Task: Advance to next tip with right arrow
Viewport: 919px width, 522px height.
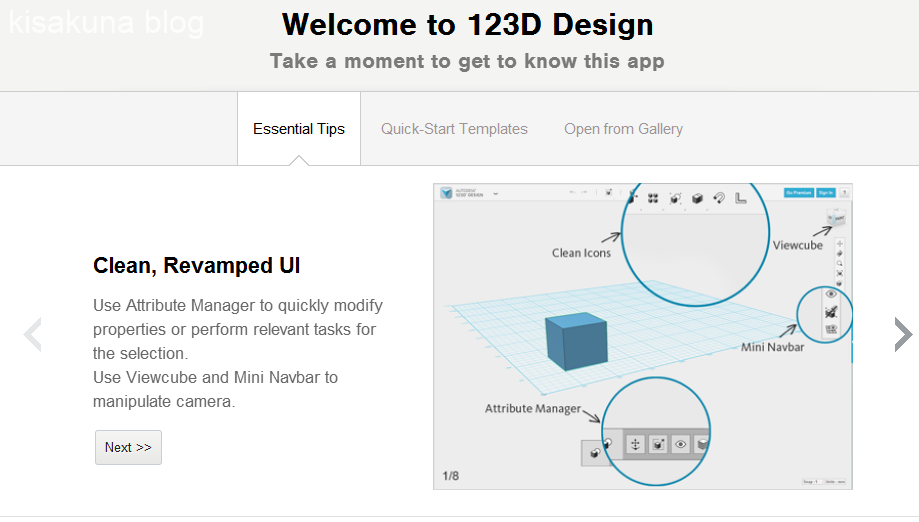Action: (902, 335)
